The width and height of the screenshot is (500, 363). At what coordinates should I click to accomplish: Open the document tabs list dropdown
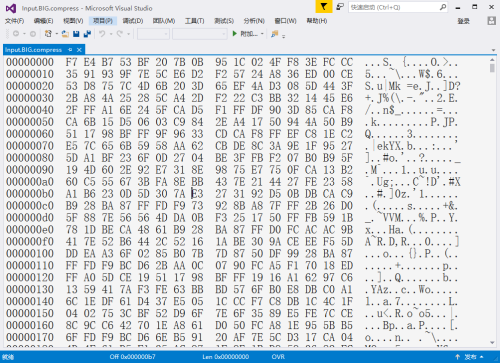click(493, 50)
